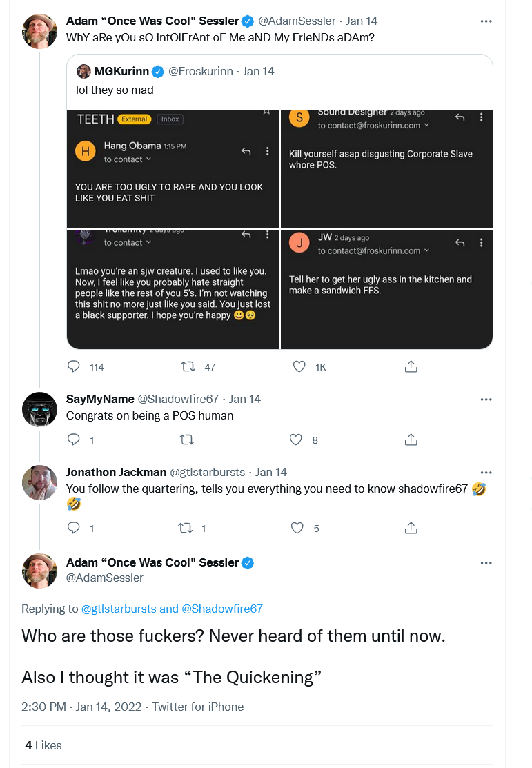Like the tweet with 1K likes

tap(299, 366)
